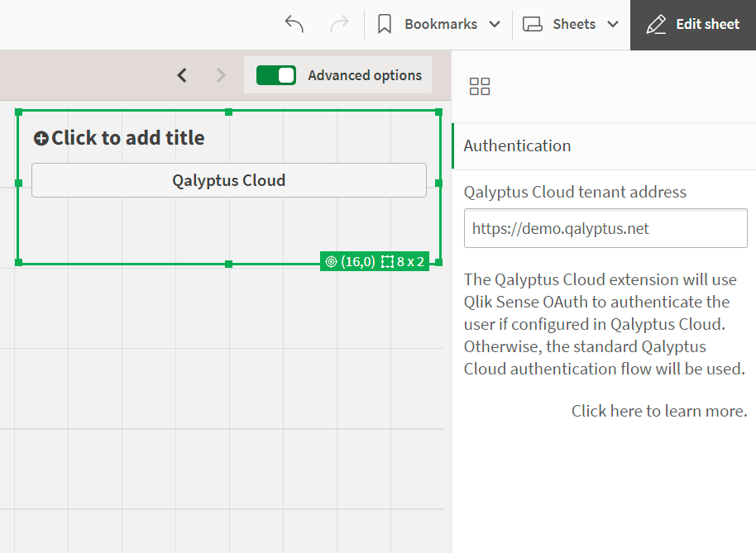Click the pencil icon on Edit sheet
Viewport: 756px width, 553px height.
(x=656, y=24)
